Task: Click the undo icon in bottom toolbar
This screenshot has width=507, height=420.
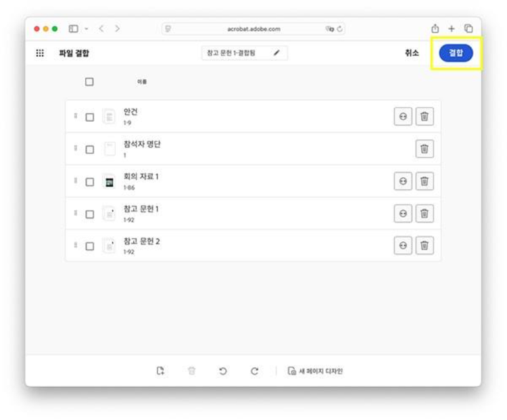Action: 223,371
